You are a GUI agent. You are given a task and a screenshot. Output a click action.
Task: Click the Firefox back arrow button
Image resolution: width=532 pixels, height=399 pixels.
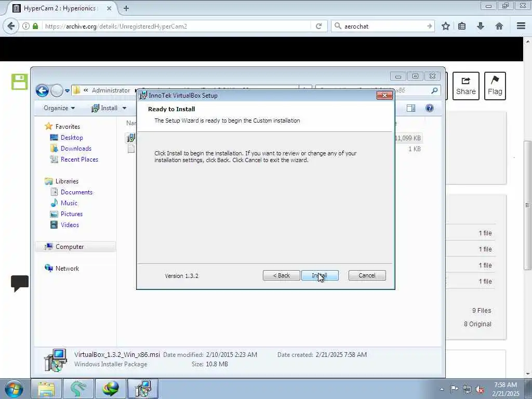pyautogui.click(x=11, y=26)
